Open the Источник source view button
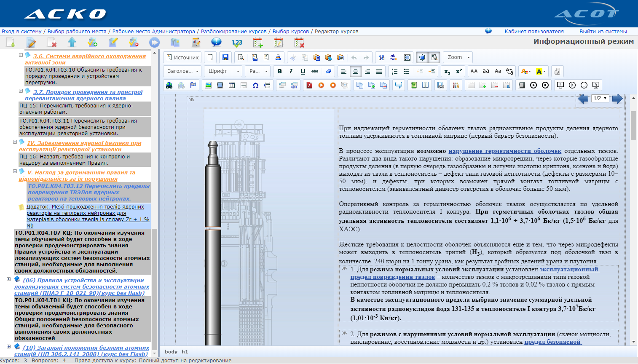The height and width of the screenshot is (364, 638). 182,57
